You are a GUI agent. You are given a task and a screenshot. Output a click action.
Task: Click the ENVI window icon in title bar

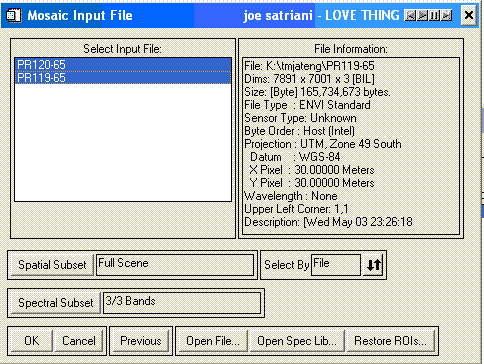[13, 15]
